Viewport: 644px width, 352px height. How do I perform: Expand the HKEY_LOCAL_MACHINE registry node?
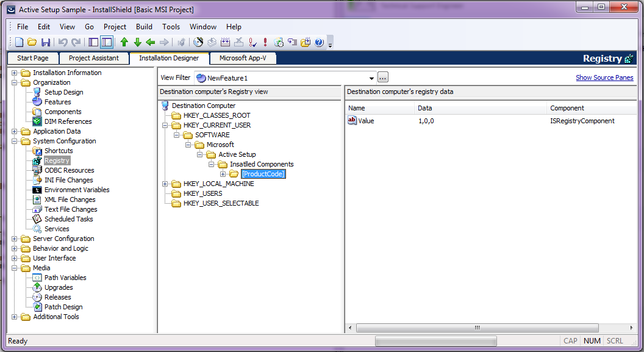click(165, 184)
